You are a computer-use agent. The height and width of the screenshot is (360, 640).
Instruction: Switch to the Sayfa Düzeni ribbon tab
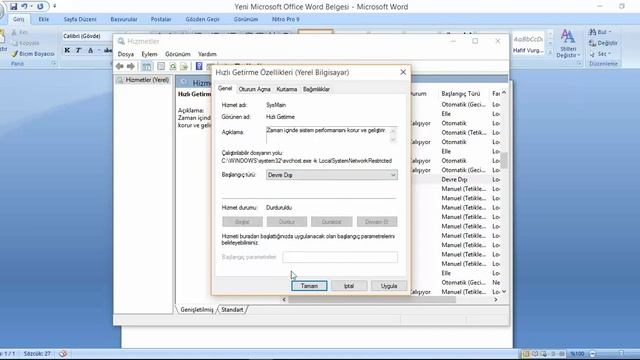tap(80, 19)
